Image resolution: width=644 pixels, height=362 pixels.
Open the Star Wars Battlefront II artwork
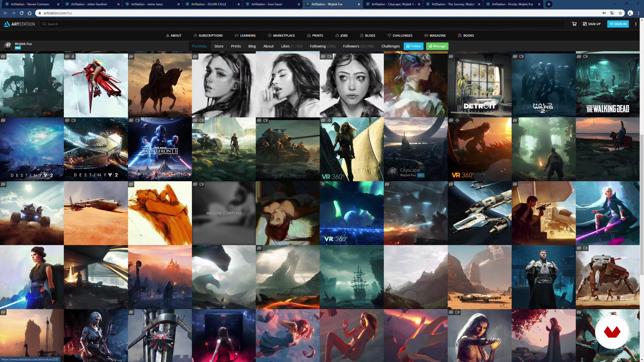click(160, 149)
